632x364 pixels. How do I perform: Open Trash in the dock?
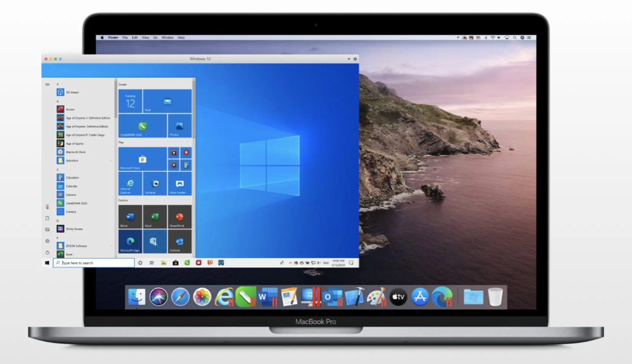coord(495,297)
